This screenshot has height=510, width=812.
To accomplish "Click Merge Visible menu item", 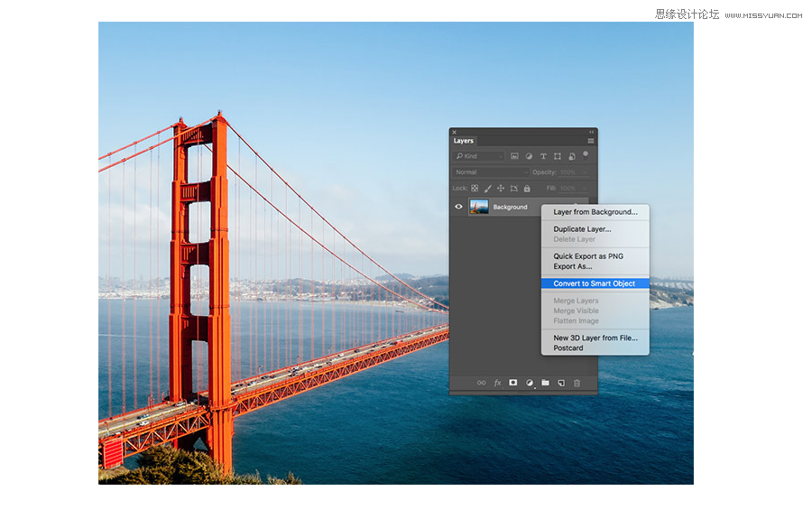I will [595, 311].
